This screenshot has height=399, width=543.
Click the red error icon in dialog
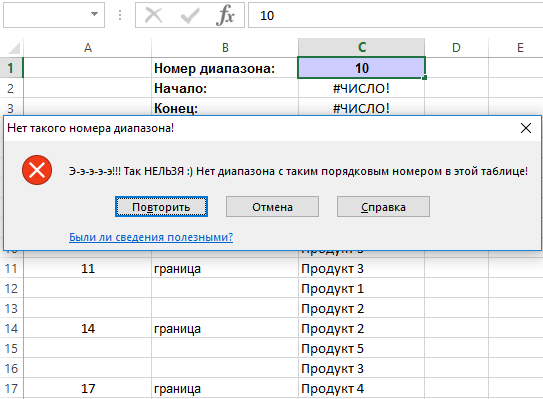[37, 170]
